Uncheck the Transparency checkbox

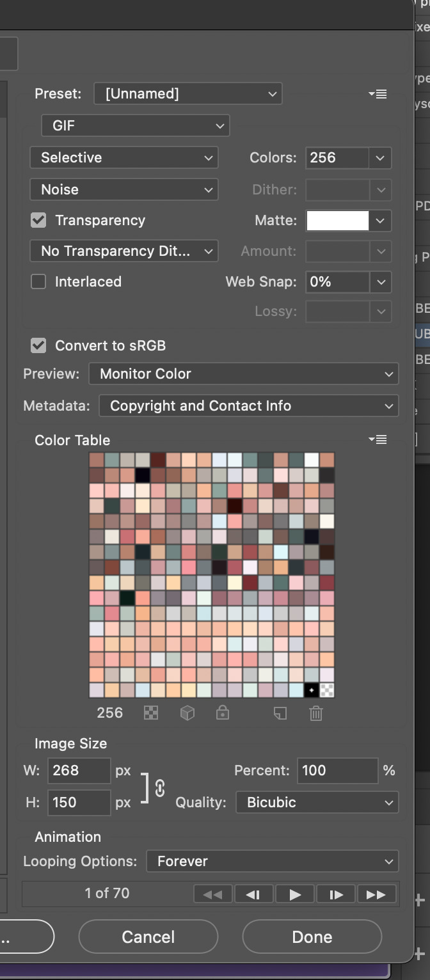(38, 220)
